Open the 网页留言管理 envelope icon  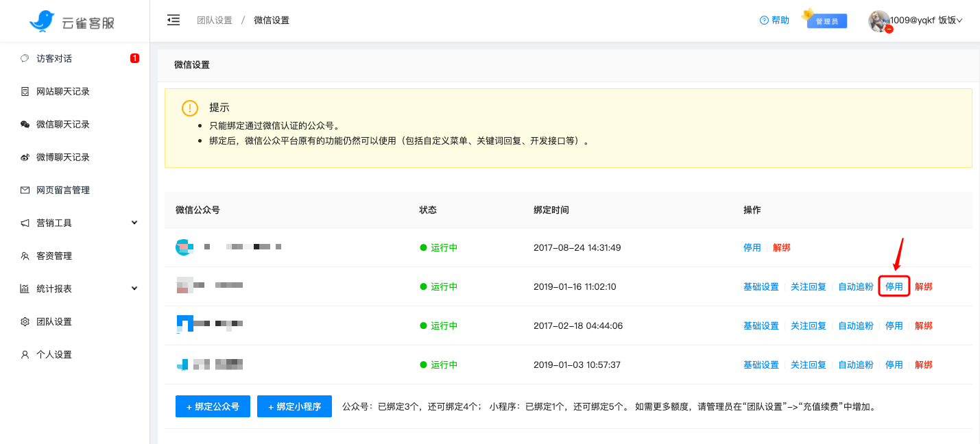click(x=25, y=190)
